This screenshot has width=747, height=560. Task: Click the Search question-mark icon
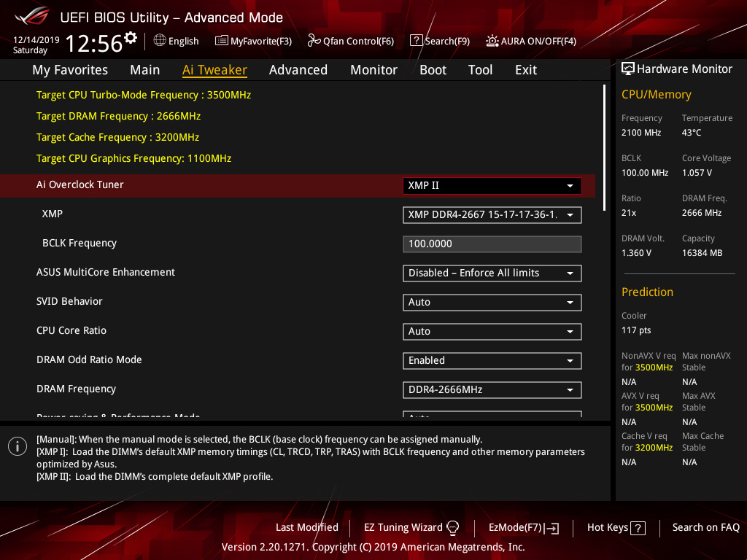[416, 41]
